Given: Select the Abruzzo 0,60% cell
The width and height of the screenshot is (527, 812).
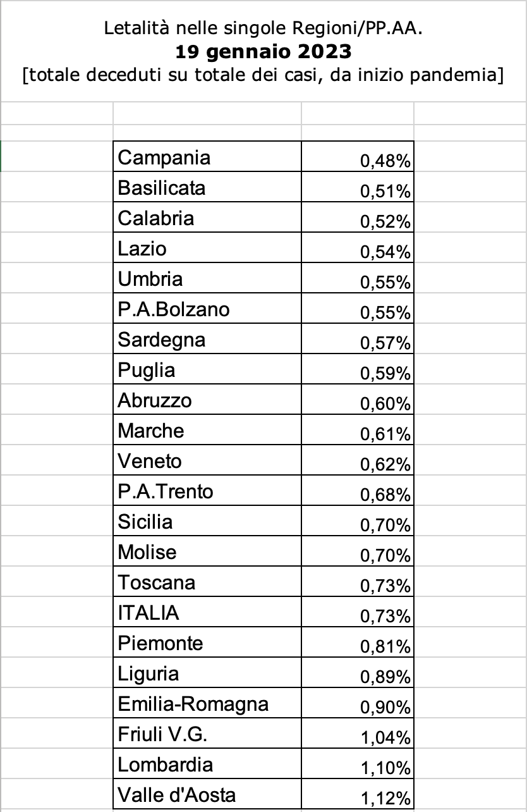Looking at the screenshot, I should click(x=358, y=400).
